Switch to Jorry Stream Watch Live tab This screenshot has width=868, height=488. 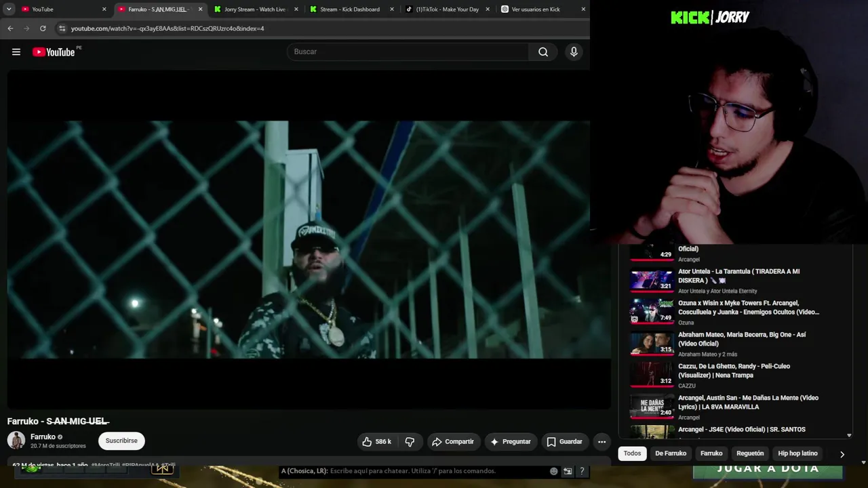point(255,9)
